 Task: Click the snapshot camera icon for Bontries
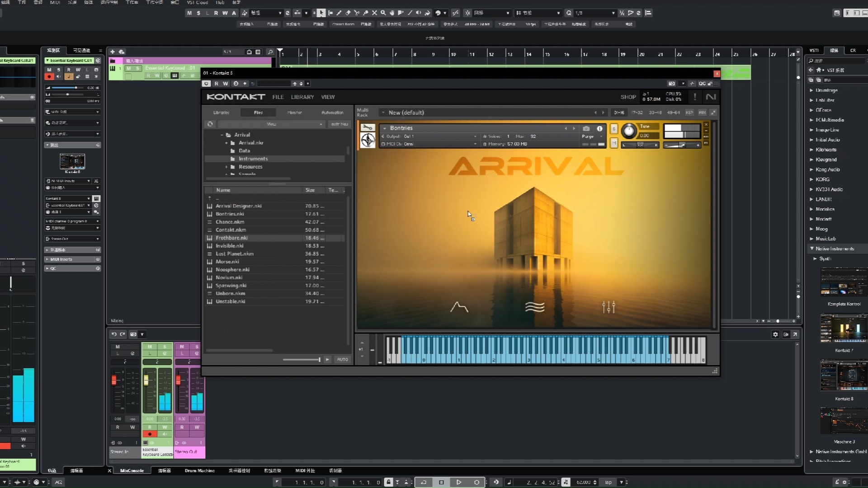[586, 129]
